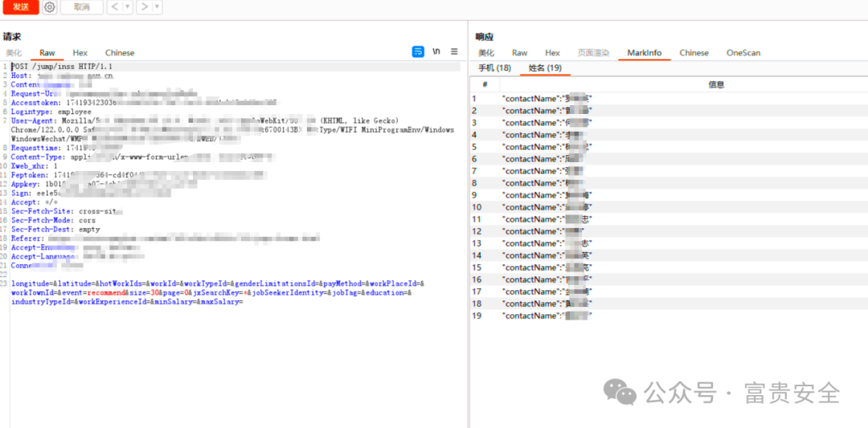Click the Xweb_xhr: 1 header line
Viewport: 868px width, 428px height.
pos(35,166)
